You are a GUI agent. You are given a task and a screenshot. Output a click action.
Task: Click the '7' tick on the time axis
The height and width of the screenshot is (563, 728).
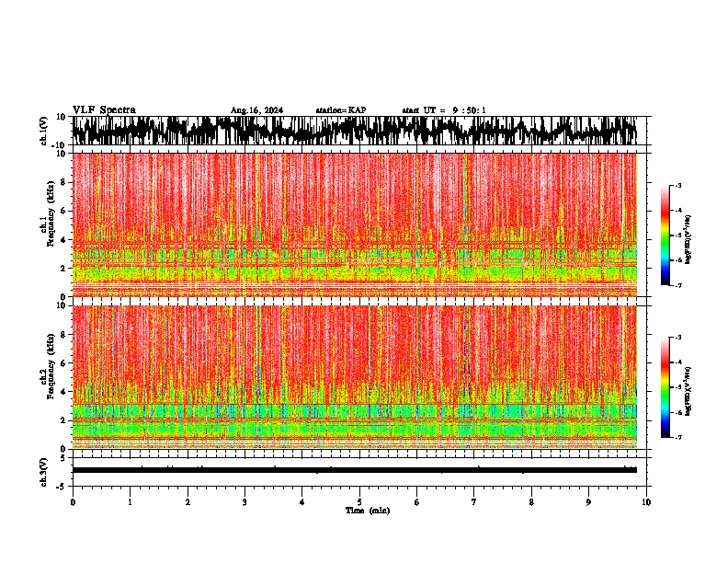point(474,502)
